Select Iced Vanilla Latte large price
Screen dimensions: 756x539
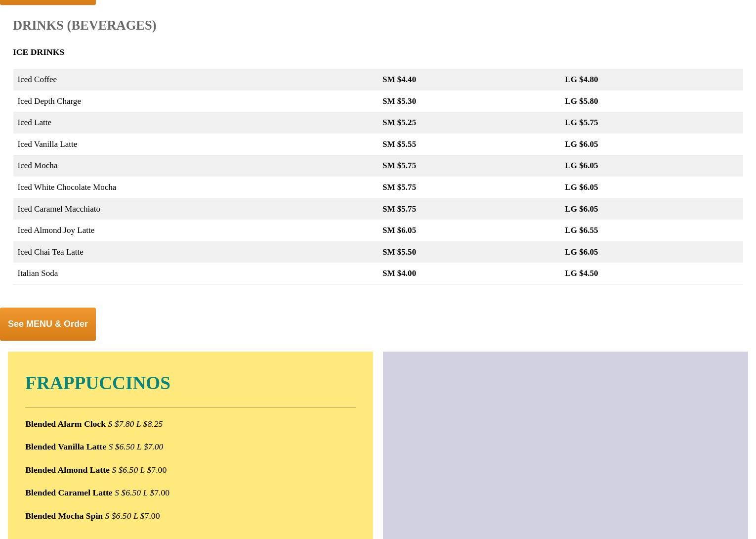[581, 144]
